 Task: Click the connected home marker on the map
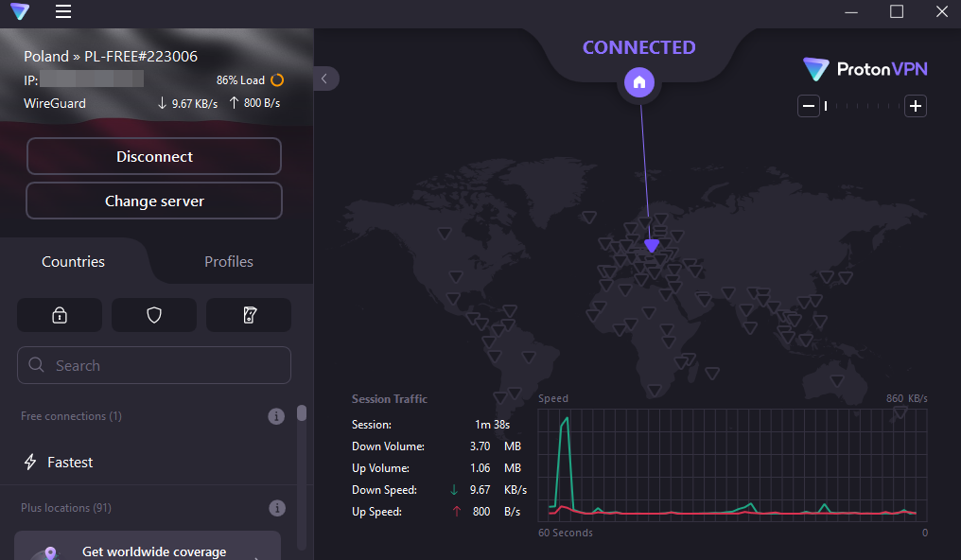638,82
